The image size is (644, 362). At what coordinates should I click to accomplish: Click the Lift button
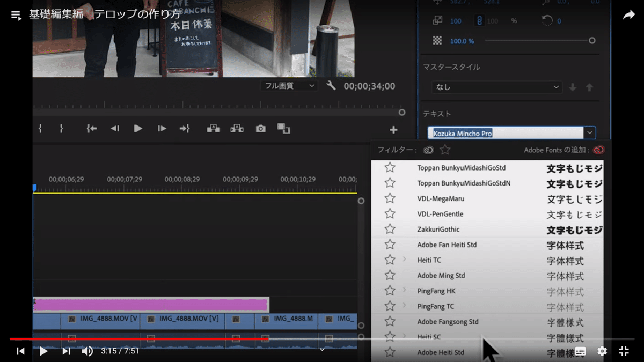214,129
